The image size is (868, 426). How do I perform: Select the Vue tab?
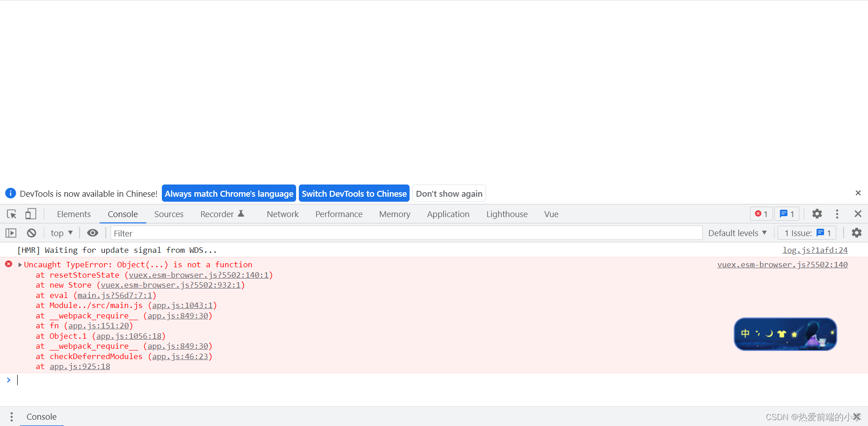551,214
